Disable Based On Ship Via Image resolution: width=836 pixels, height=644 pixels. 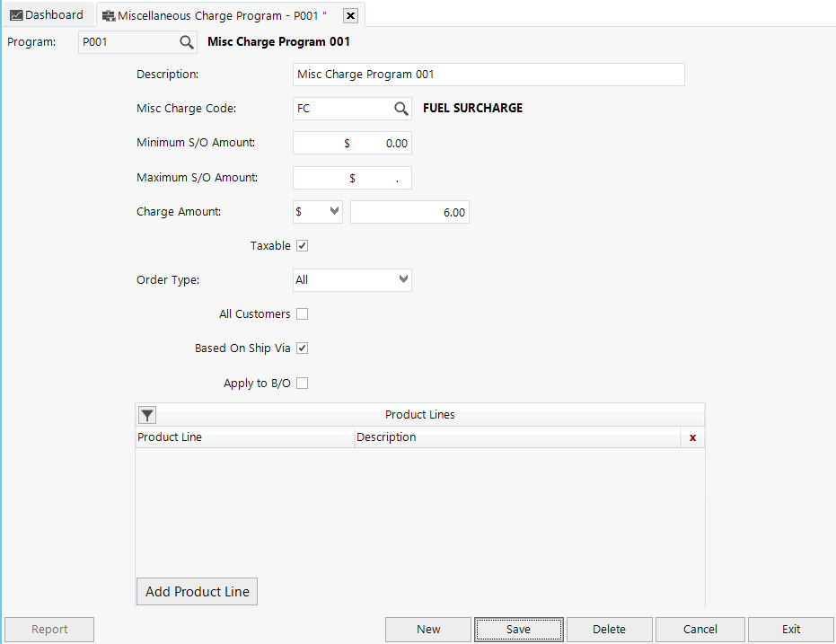point(302,348)
